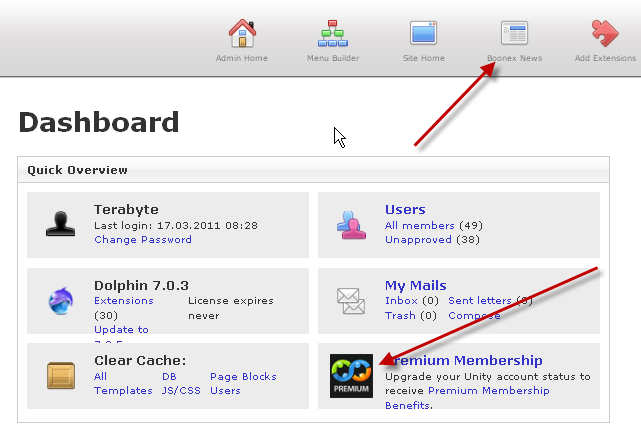This screenshot has height=426, width=641.
Task: Go to Site Home icon
Action: (x=424, y=33)
